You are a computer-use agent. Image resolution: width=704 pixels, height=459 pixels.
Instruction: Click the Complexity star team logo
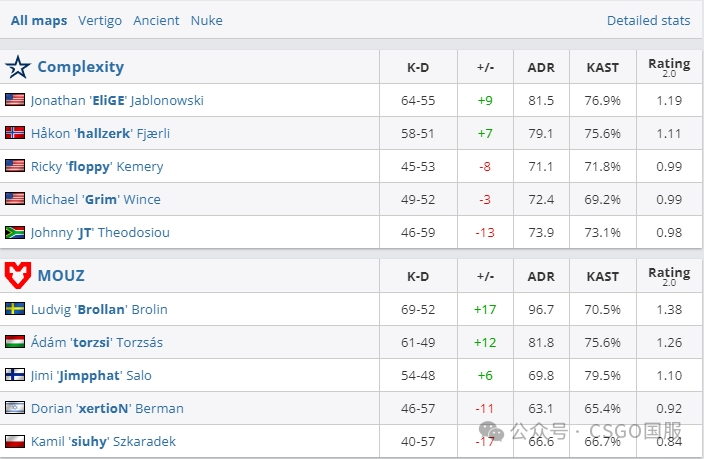tap(18, 67)
